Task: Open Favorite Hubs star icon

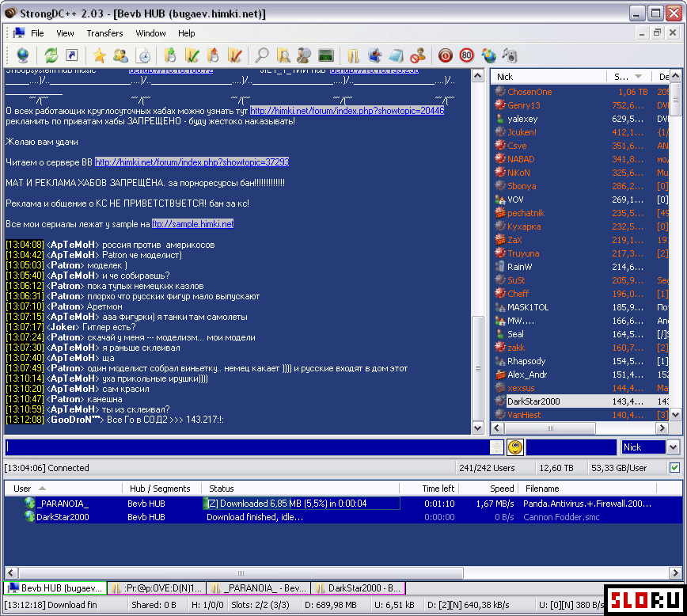Action: [x=100, y=55]
